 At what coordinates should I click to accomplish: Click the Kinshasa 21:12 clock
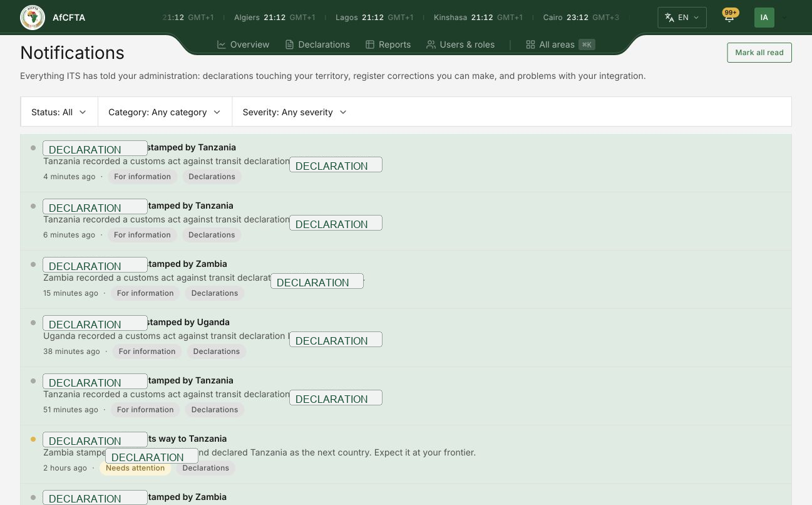click(x=478, y=18)
